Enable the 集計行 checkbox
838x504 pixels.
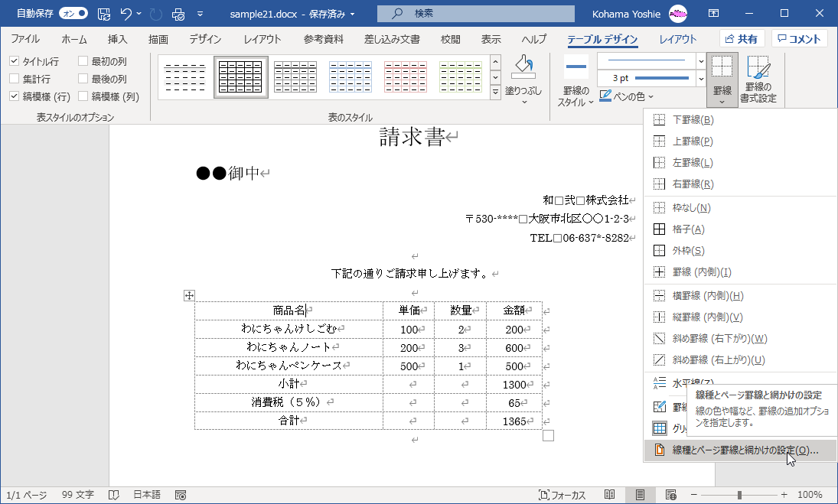(x=12, y=79)
